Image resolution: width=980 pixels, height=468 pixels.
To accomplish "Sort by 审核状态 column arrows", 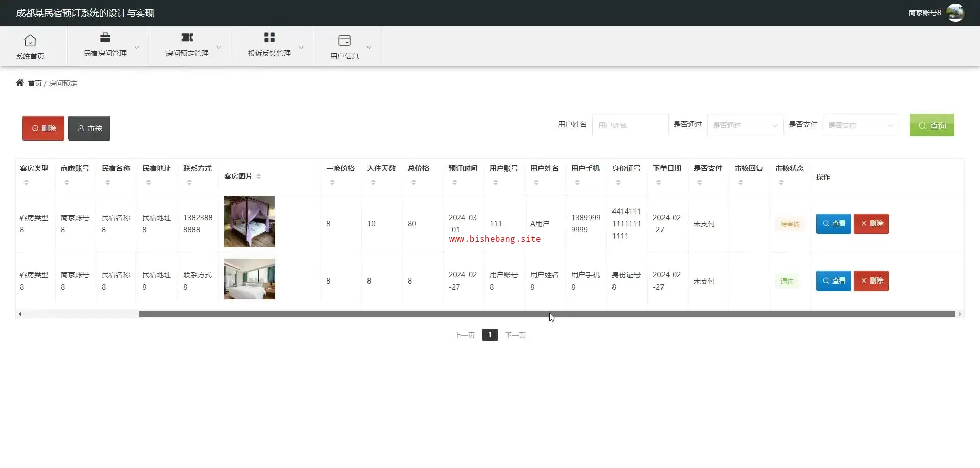I will [x=781, y=182].
